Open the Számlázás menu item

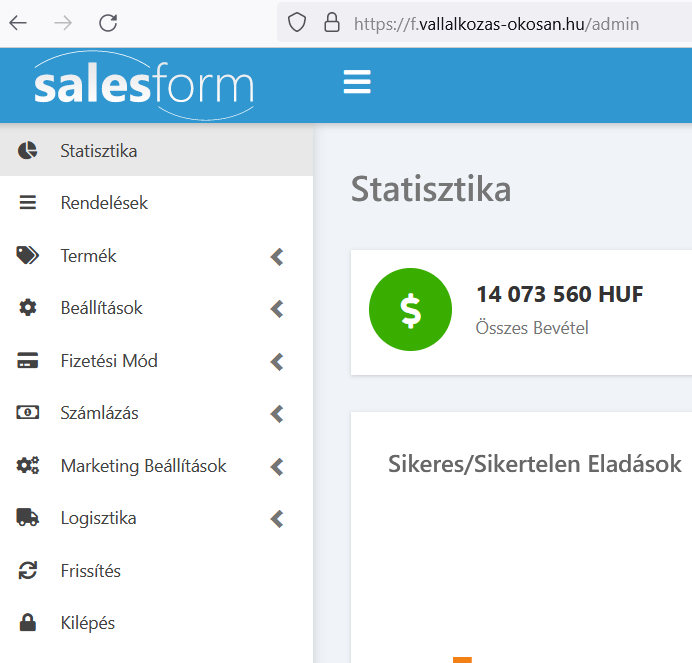(156, 412)
